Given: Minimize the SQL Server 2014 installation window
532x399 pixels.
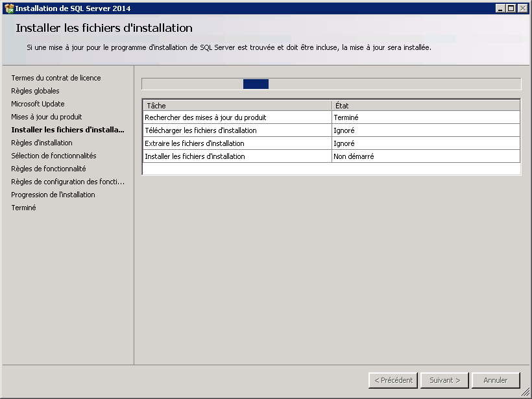Looking at the screenshot, I should 500,8.
